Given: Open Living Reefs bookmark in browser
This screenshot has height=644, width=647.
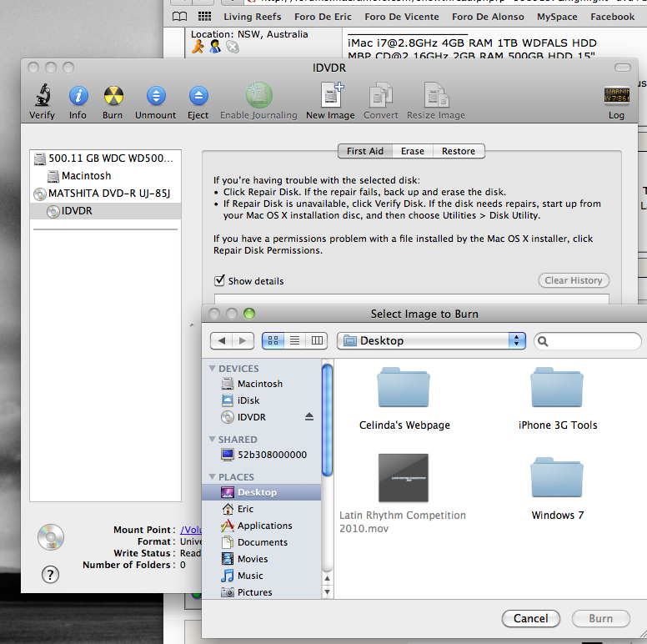Looking at the screenshot, I should pos(253,17).
